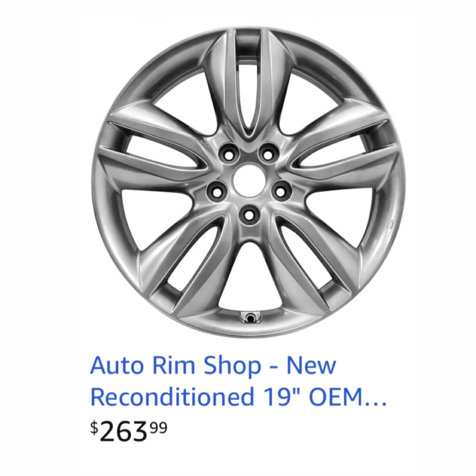The width and height of the screenshot is (476, 476).
Task: Click the word "New" in title
Action: tap(311, 365)
